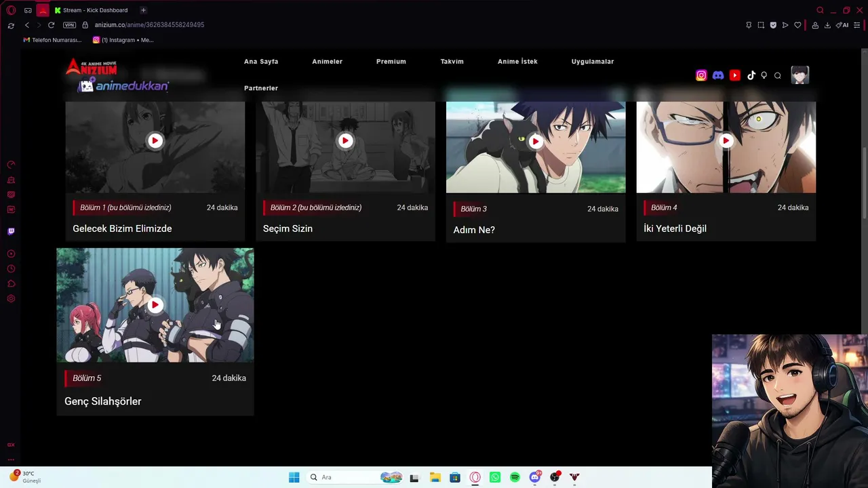Toggle the light bulb theme icon
This screenshot has height=488, width=868.
pos(764,75)
